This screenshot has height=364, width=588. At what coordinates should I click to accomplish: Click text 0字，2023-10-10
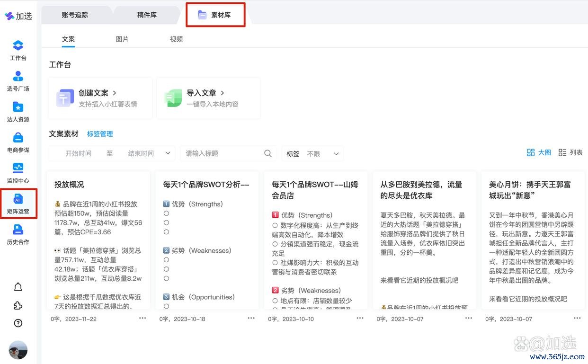291,319
